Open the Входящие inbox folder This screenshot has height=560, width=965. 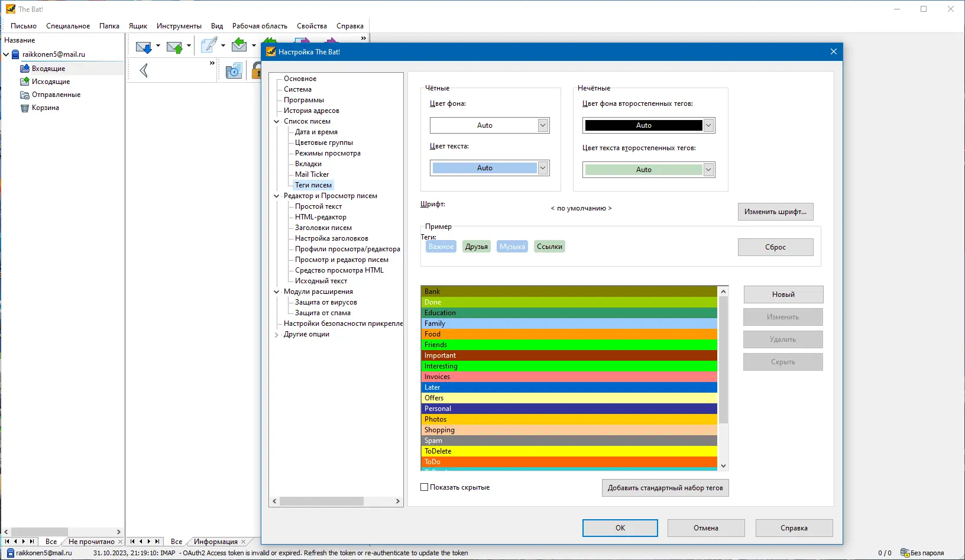point(48,69)
